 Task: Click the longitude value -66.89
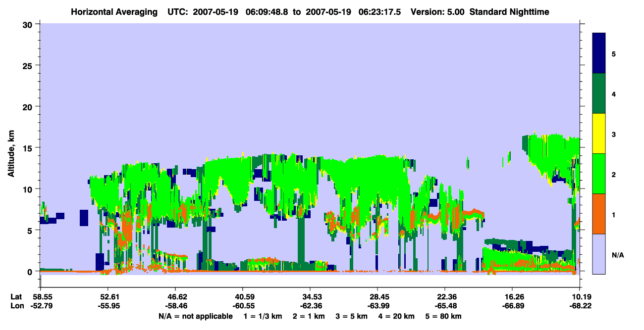coord(512,306)
